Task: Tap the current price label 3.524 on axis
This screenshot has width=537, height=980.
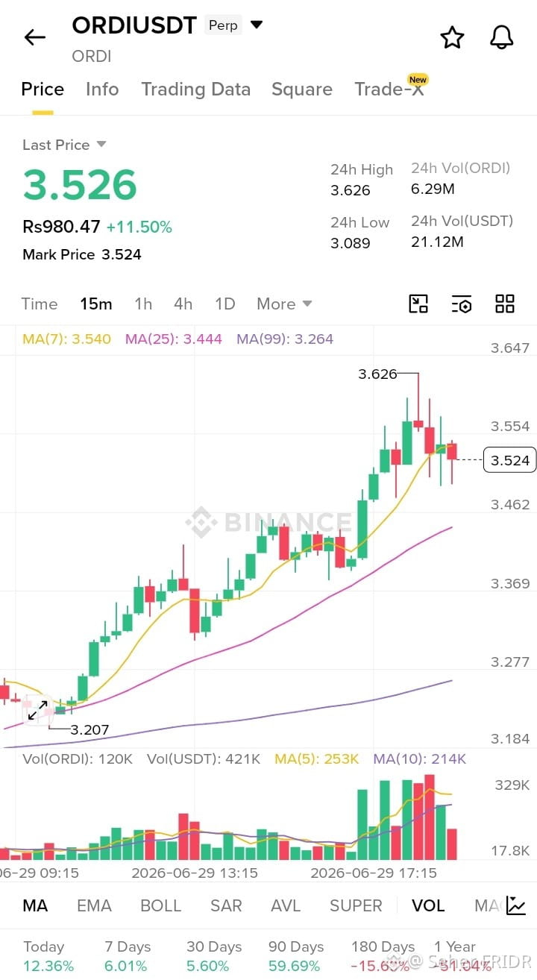Action: tap(510, 460)
